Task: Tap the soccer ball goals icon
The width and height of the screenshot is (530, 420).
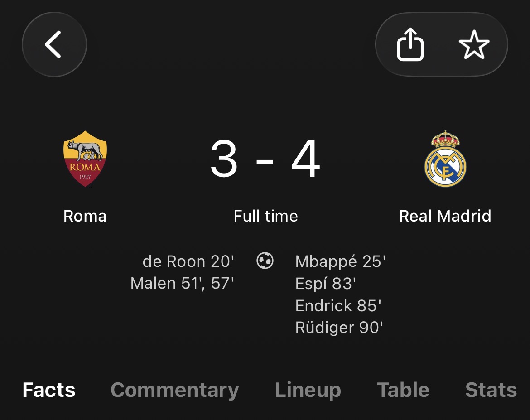Action: (265, 261)
